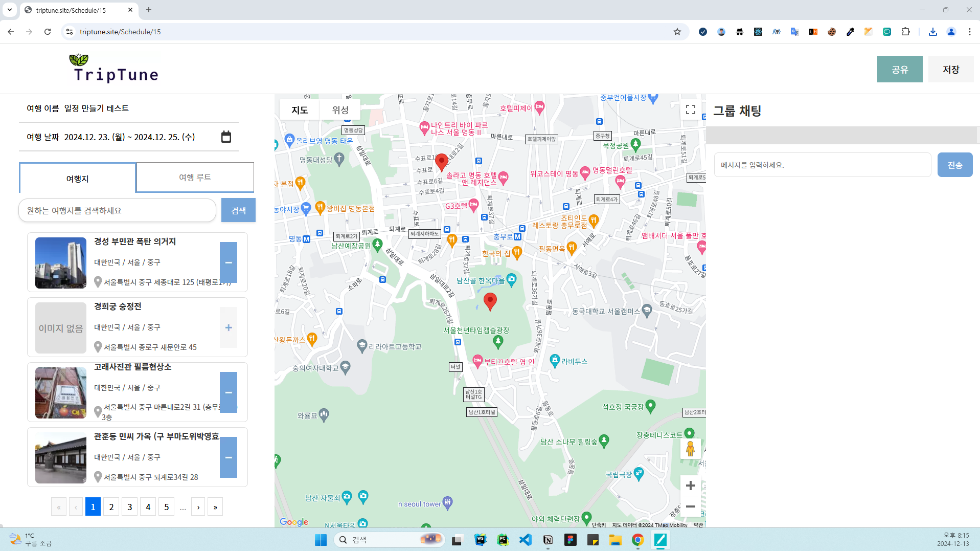Viewport: 980px width, 551px height.
Task: Open Visual Studio Code from taskbar
Action: coord(525,540)
